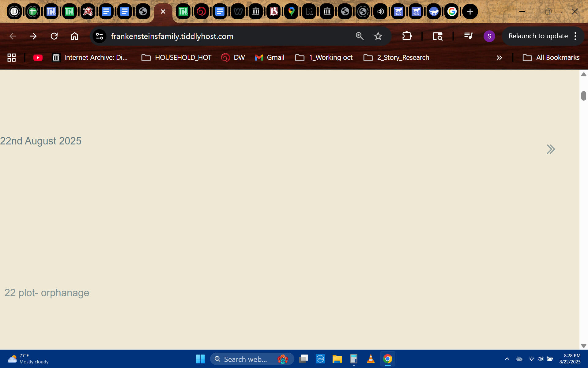Open 22 plot- orphanage tiddler
Image resolution: width=588 pixels, height=368 pixels.
[47, 293]
